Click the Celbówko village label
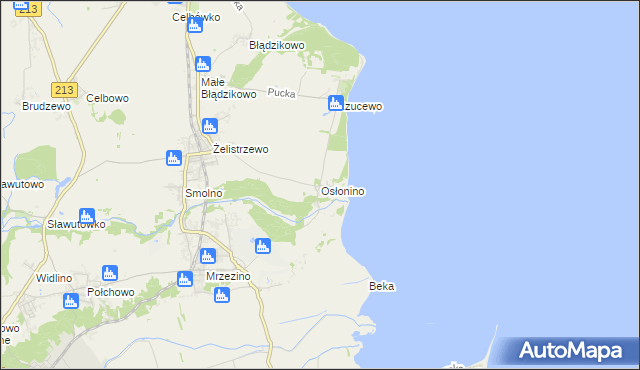This screenshot has height=370, width=640. [196, 17]
